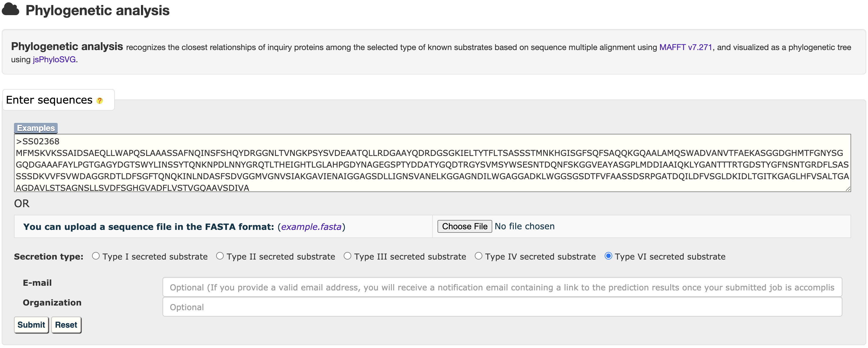Select Type I secreted substrate
The height and width of the screenshot is (348, 868).
click(96, 256)
